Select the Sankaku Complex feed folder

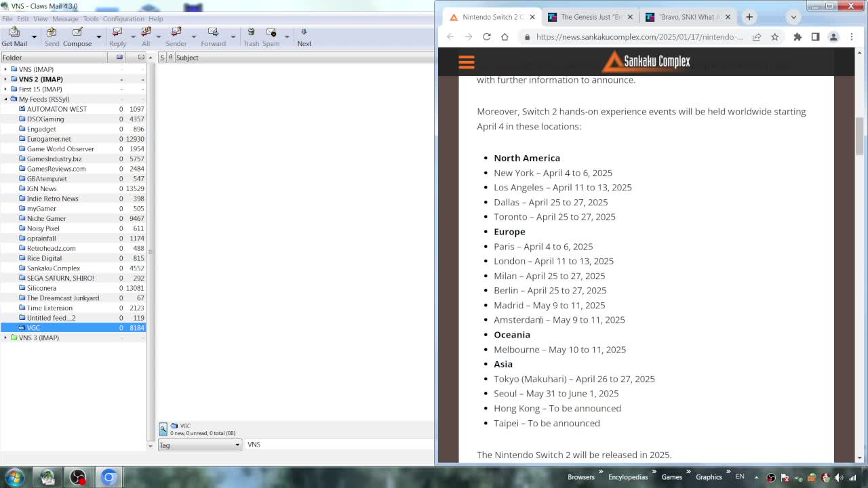[73, 268]
